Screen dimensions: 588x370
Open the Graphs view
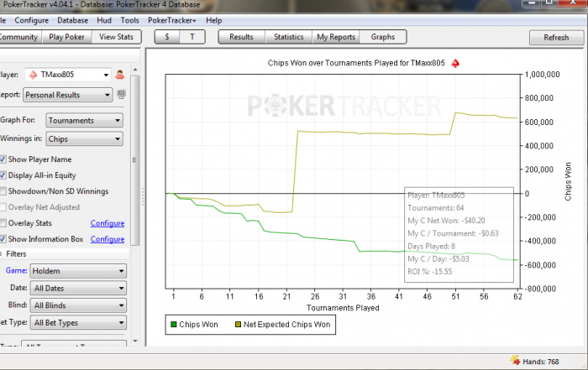[x=383, y=37]
